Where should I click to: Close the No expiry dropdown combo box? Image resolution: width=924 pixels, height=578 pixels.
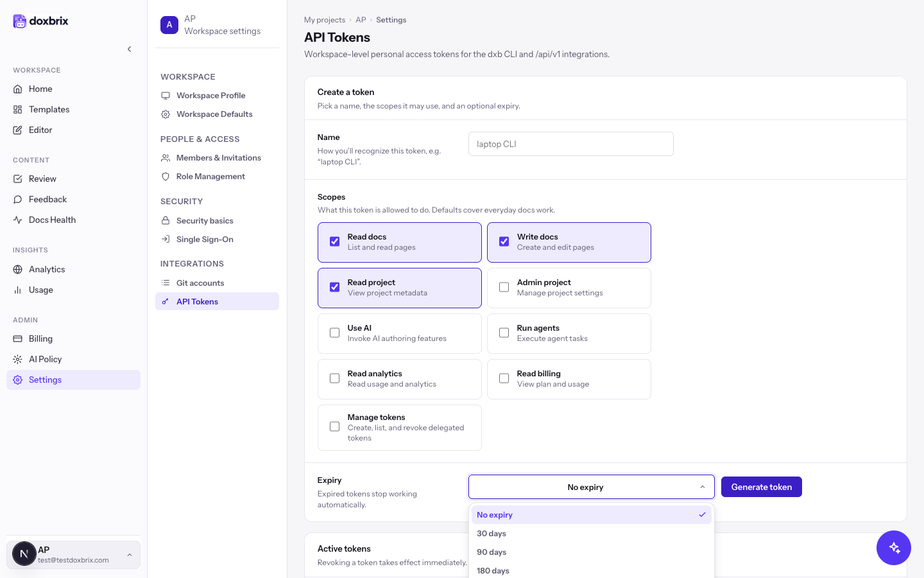pos(591,487)
